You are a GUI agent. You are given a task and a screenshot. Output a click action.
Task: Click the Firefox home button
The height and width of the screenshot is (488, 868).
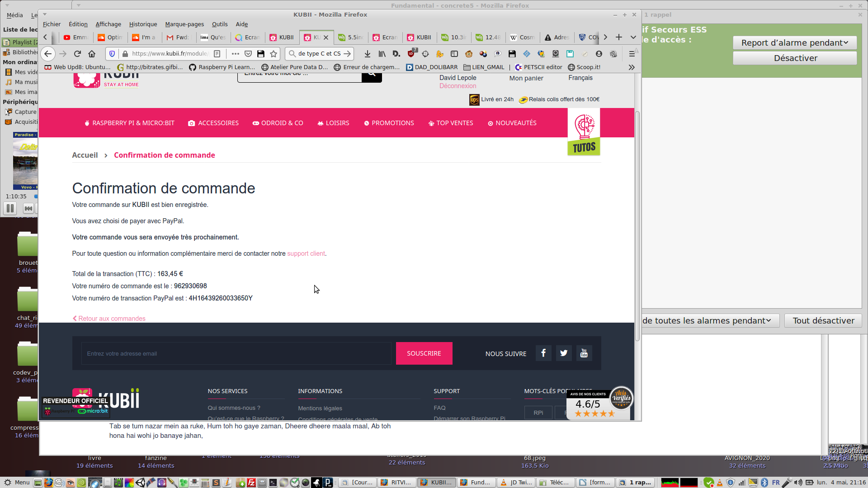[x=92, y=54]
